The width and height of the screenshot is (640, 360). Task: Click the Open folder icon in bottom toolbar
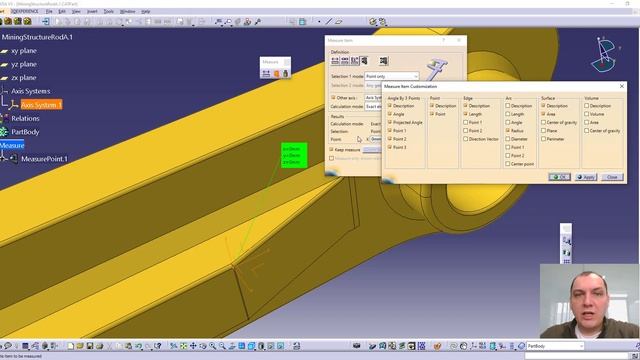point(80,346)
